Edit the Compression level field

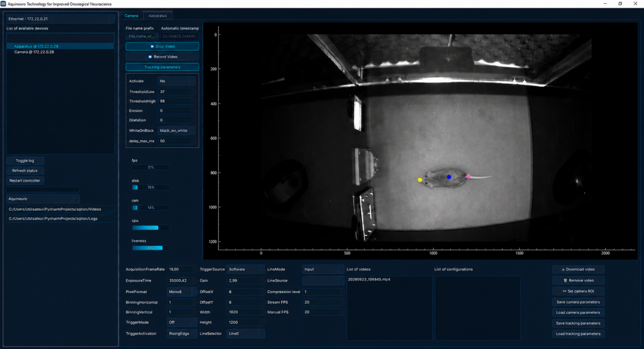click(x=323, y=292)
